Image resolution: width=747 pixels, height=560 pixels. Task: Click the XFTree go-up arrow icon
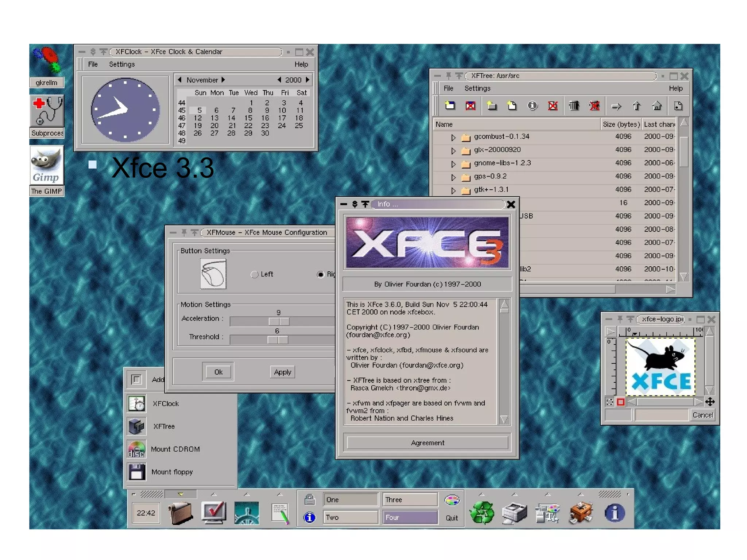coord(636,106)
